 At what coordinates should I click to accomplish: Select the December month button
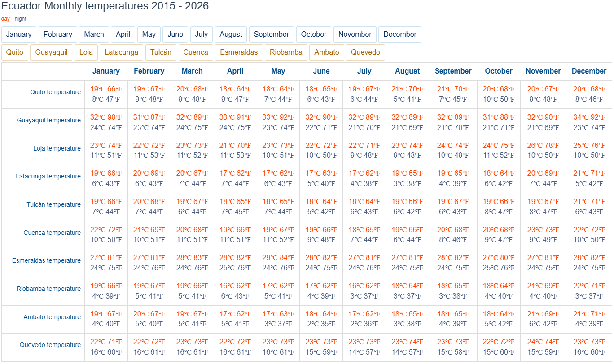point(400,35)
